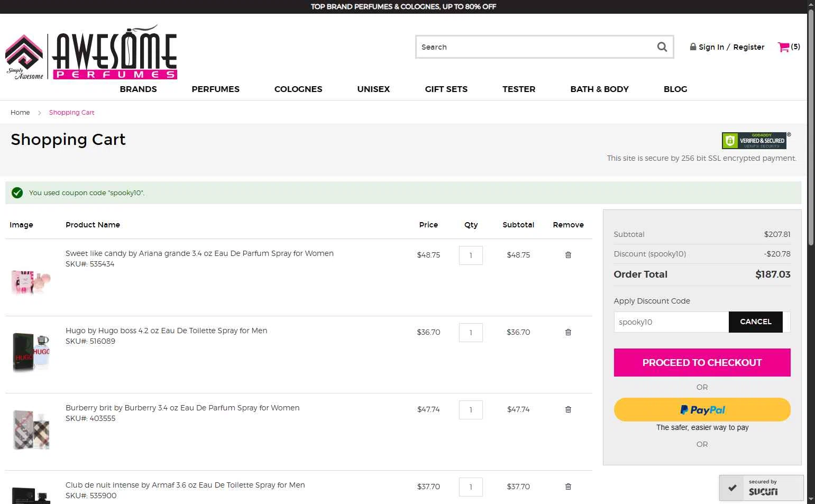Screen dimensions: 815x504
Task: Remove Club de nuit intense from cart
Action: pyautogui.click(x=568, y=487)
